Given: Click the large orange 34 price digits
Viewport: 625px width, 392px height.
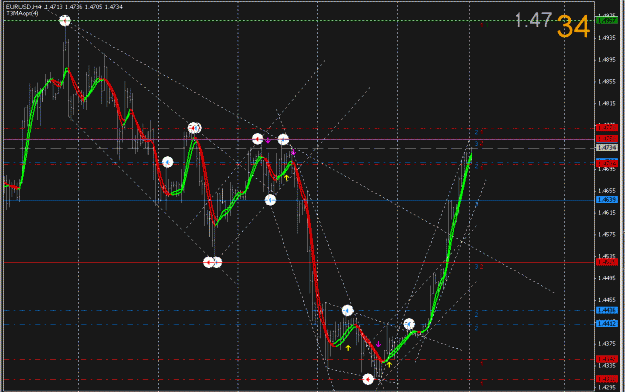Looking at the screenshot, I should [x=573, y=26].
